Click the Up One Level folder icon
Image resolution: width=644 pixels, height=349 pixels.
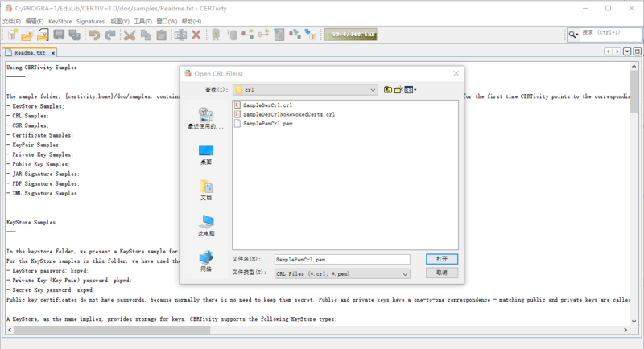(388, 89)
